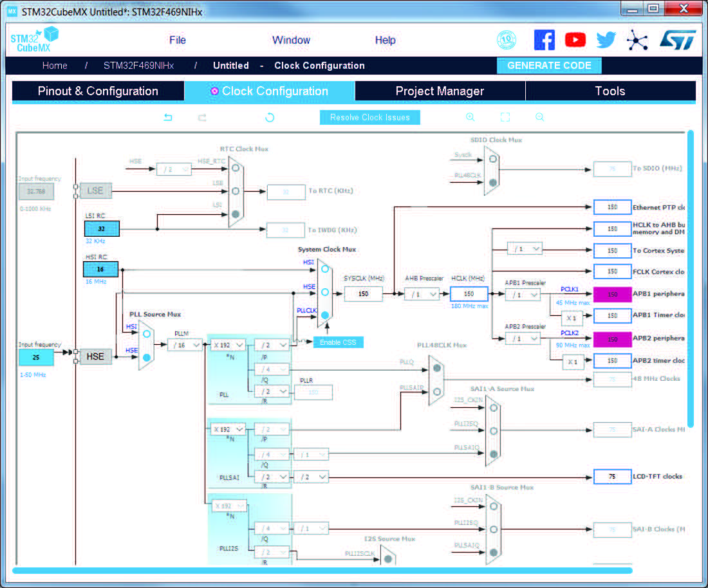Select LSI in RTC Clock Mux

click(x=236, y=214)
